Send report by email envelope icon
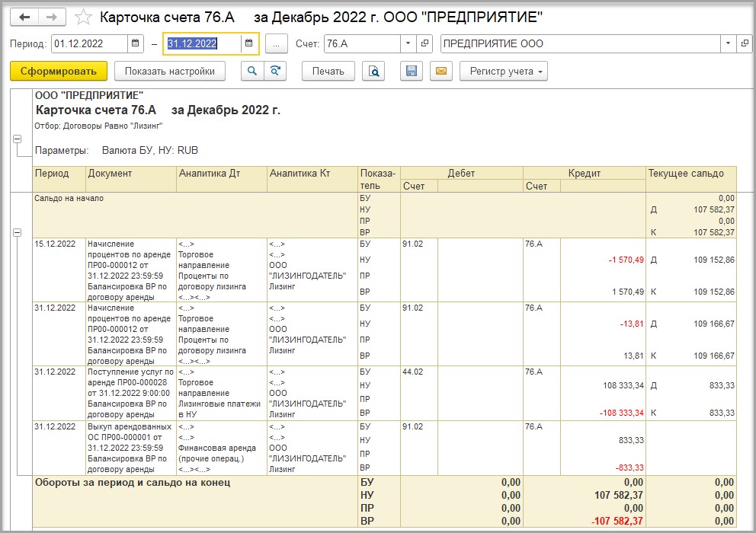Image resolution: width=756 pixels, height=533 pixels. (441, 72)
